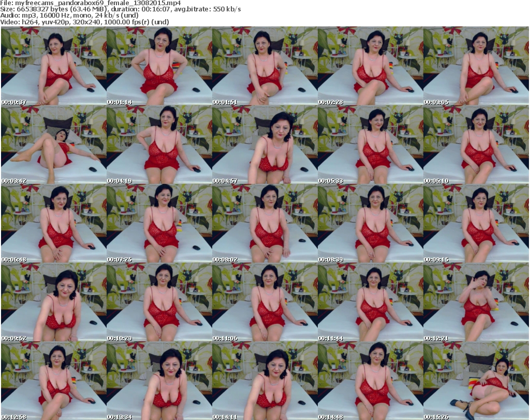Select the thumbnail stamped 00:06:10

(x=476, y=144)
